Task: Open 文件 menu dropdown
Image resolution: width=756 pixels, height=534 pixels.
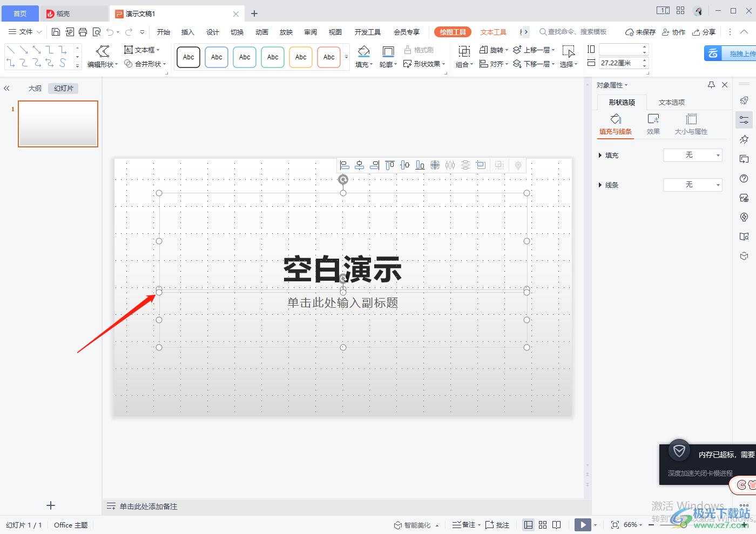Action: 25,32
